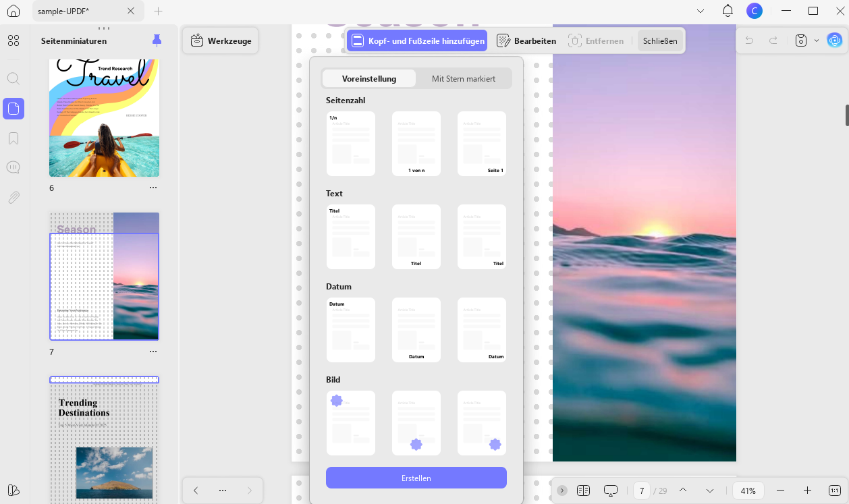Click the Erstellen button
Image resolution: width=849 pixels, height=504 pixels.
pyautogui.click(x=416, y=478)
